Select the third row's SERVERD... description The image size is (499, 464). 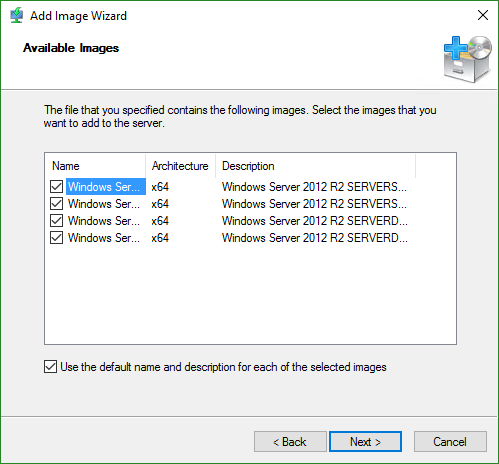click(315, 221)
